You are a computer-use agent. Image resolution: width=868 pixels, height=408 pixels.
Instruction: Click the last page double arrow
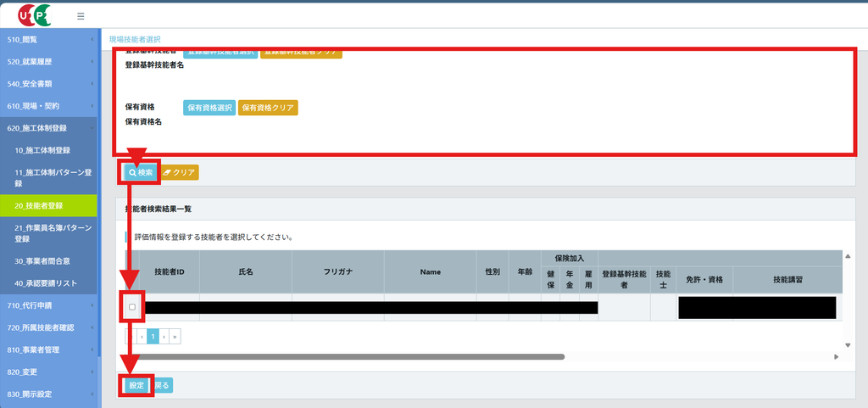175,336
